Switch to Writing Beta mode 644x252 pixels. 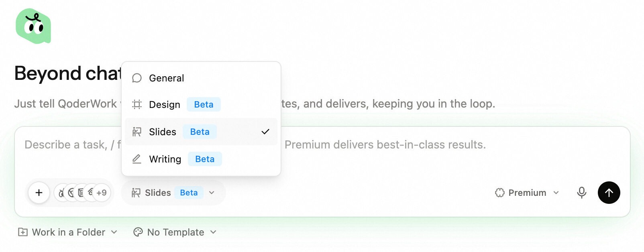[201, 159]
